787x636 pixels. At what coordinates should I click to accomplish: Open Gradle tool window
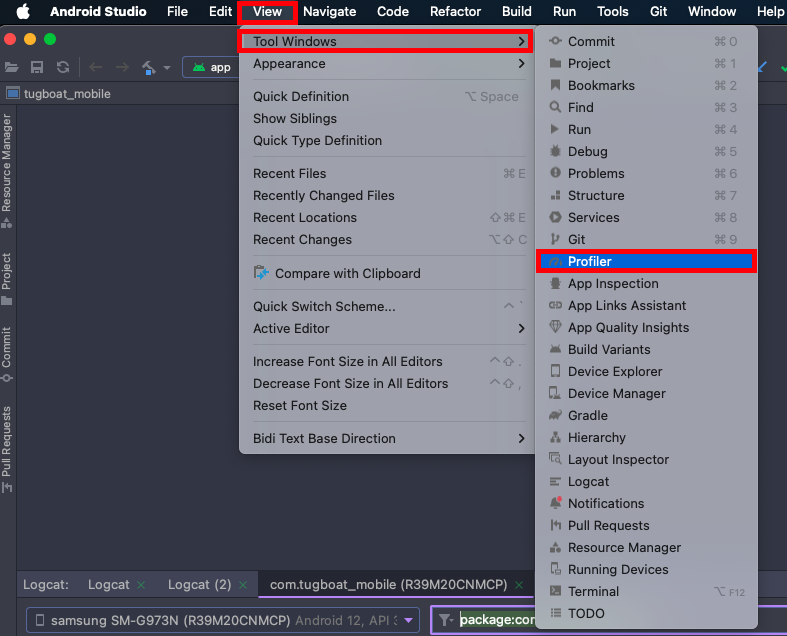(x=646, y=416)
